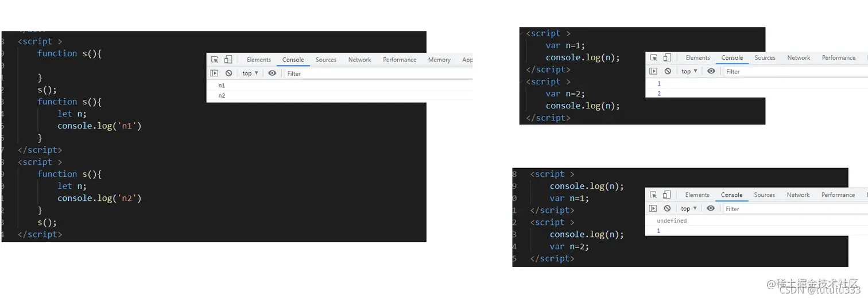Open Performance tab in panel logging 1 and 2

839,57
